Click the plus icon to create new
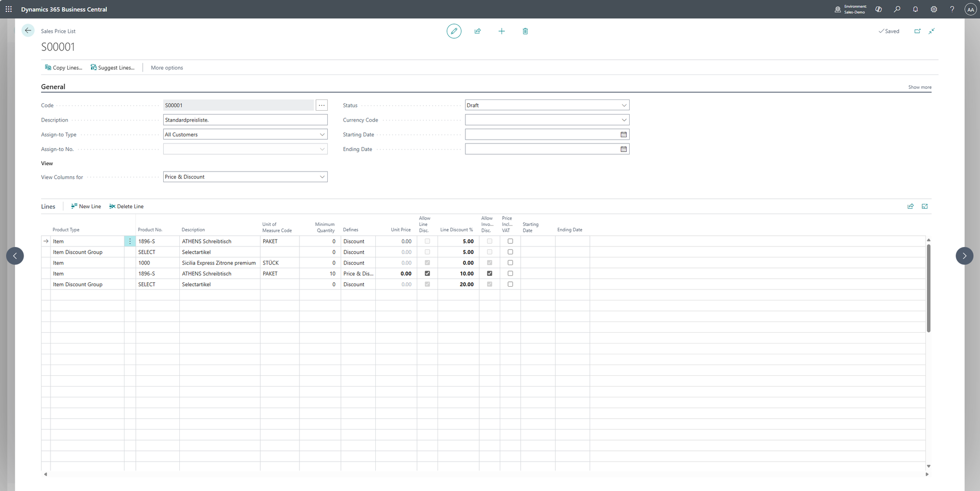This screenshot has height=491, width=980. (501, 31)
